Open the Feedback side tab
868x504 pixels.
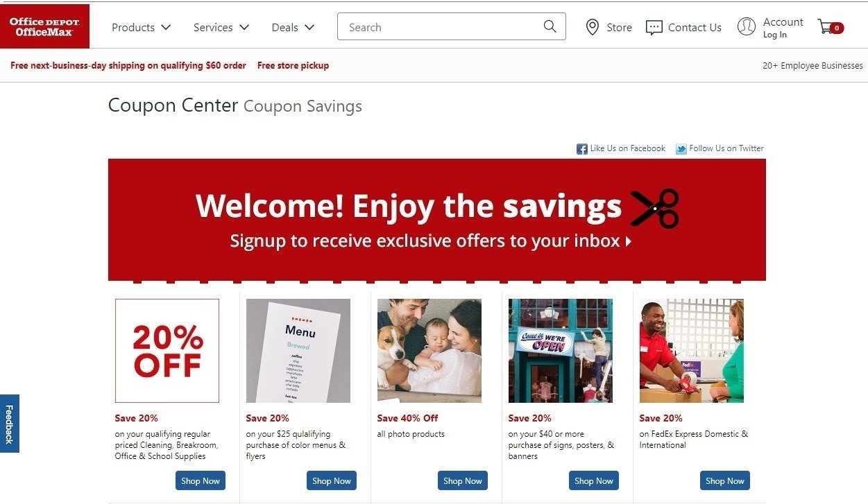point(9,424)
